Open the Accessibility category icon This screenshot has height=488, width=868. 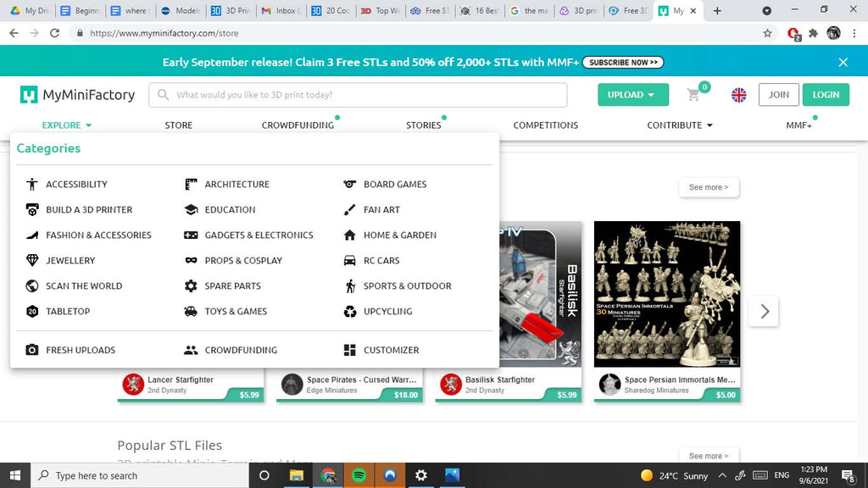32,184
